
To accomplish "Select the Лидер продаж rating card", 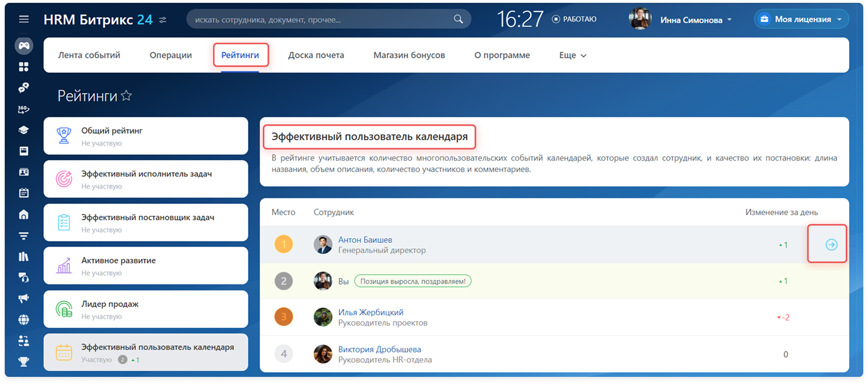I will point(146,309).
